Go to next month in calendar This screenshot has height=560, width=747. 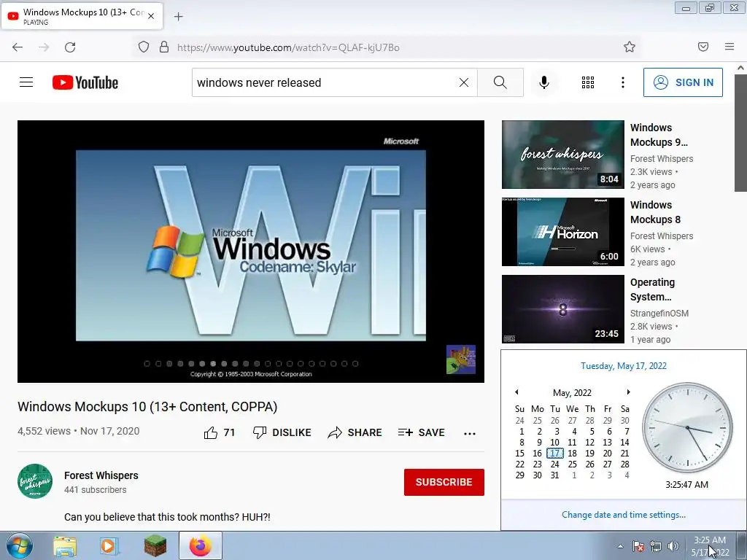[x=628, y=392]
